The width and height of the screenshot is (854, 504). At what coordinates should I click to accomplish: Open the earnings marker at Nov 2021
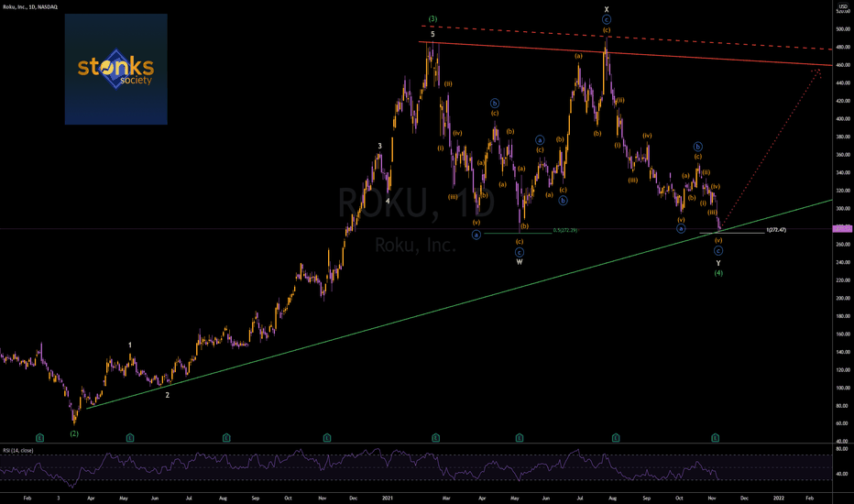pos(716,437)
